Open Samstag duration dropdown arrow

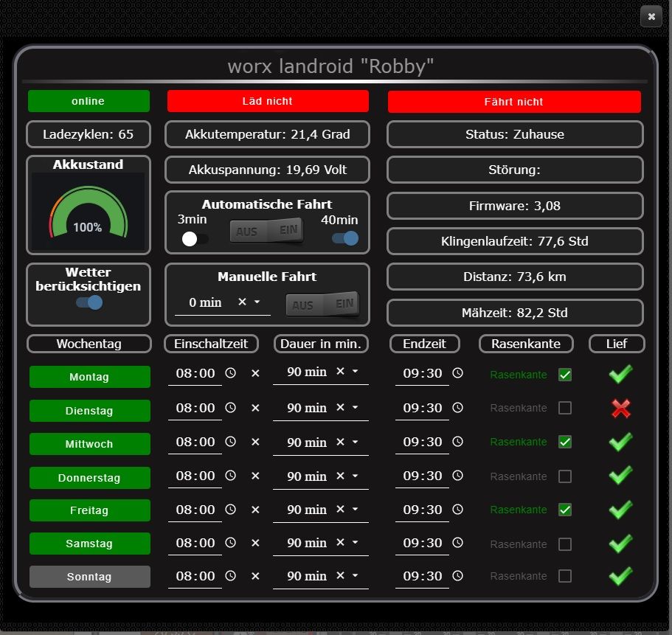[x=356, y=542]
